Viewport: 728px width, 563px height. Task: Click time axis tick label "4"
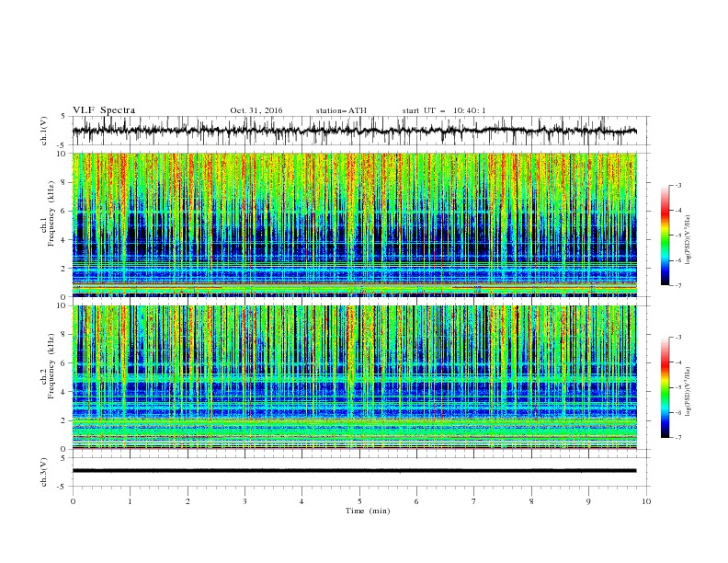(302, 501)
